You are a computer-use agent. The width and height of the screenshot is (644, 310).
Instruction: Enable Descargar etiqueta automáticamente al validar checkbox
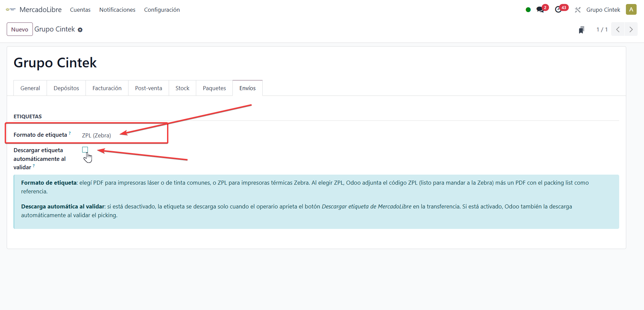85,150
